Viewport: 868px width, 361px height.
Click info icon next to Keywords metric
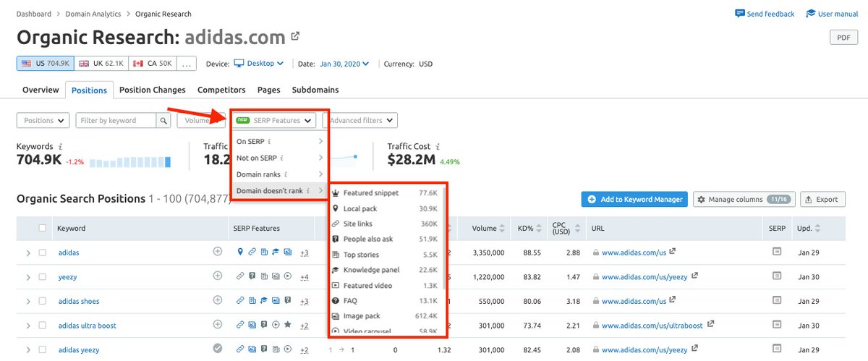click(x=60, y=147)
